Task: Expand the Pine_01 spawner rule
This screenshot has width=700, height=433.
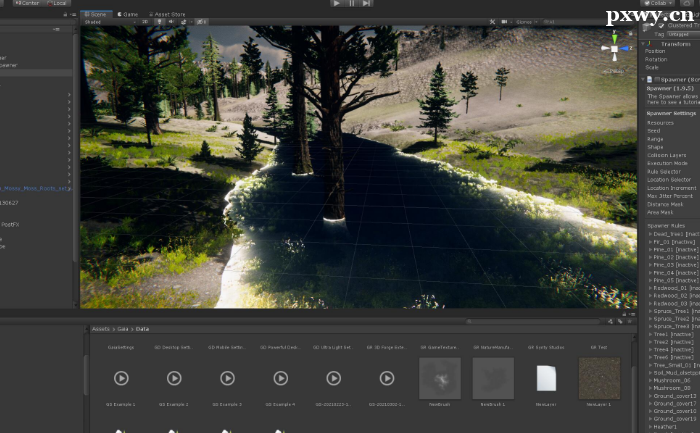Action: 650,249
